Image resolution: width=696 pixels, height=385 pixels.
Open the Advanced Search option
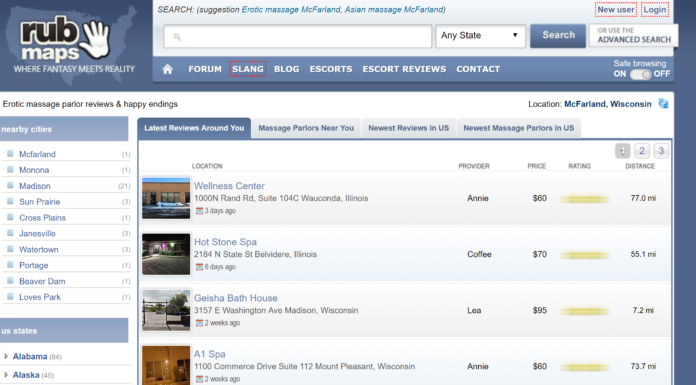[x=633, y=36]
